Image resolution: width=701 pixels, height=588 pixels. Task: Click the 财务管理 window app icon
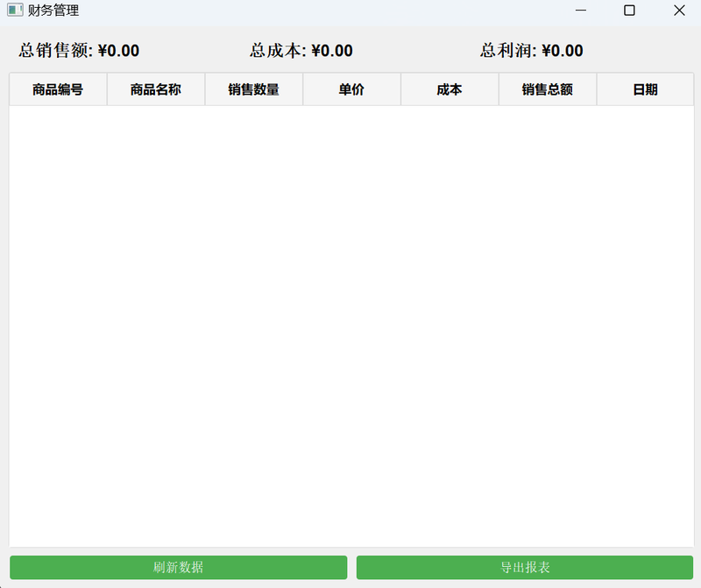[15, 10]
